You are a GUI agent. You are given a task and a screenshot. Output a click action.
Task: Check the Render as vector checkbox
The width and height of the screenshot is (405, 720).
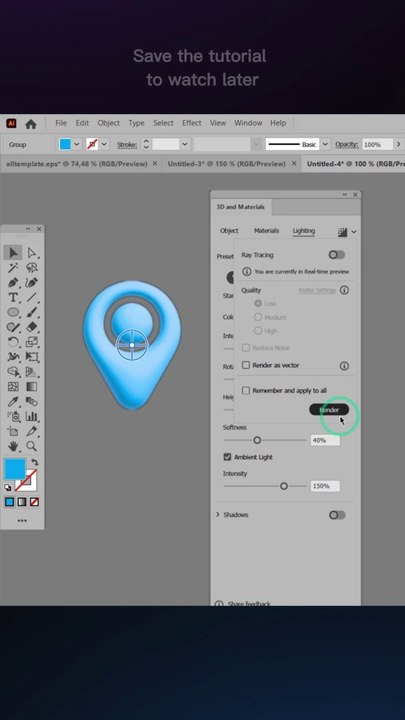coord(246,365)
